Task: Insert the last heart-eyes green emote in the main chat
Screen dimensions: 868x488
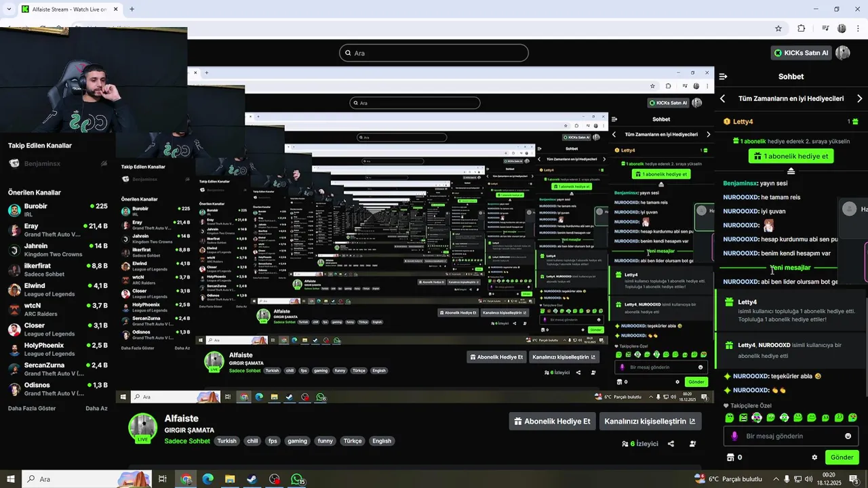Action: point(852,418)
